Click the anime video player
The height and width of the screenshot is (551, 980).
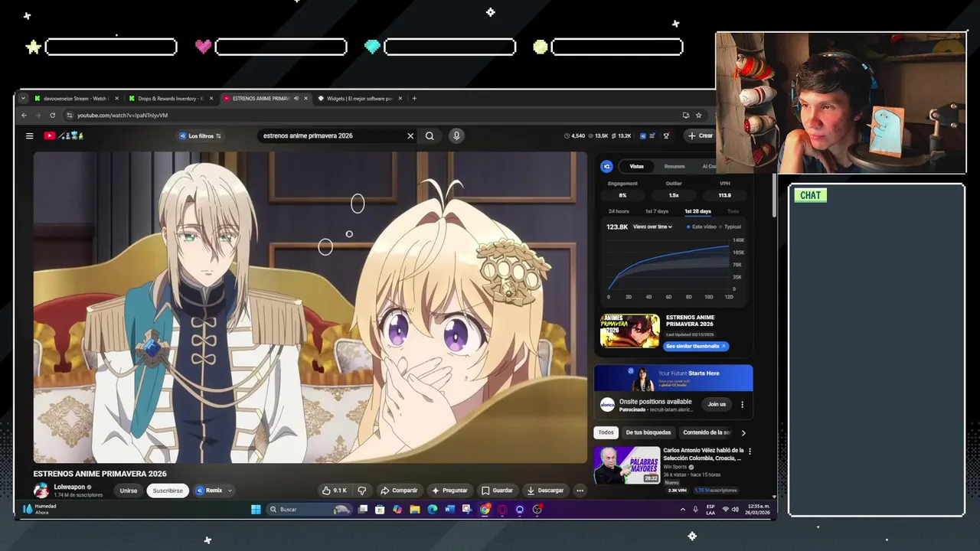coord(310,307)
